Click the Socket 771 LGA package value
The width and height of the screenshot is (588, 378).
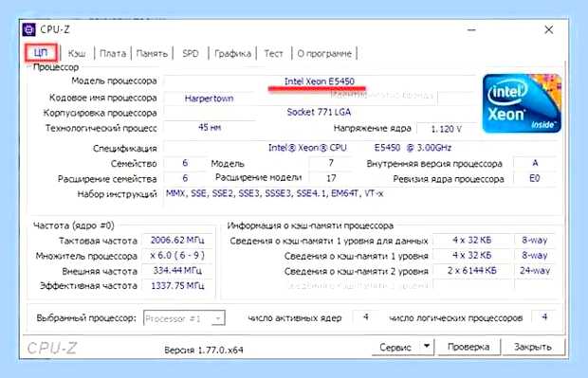(x=319, y=112)
